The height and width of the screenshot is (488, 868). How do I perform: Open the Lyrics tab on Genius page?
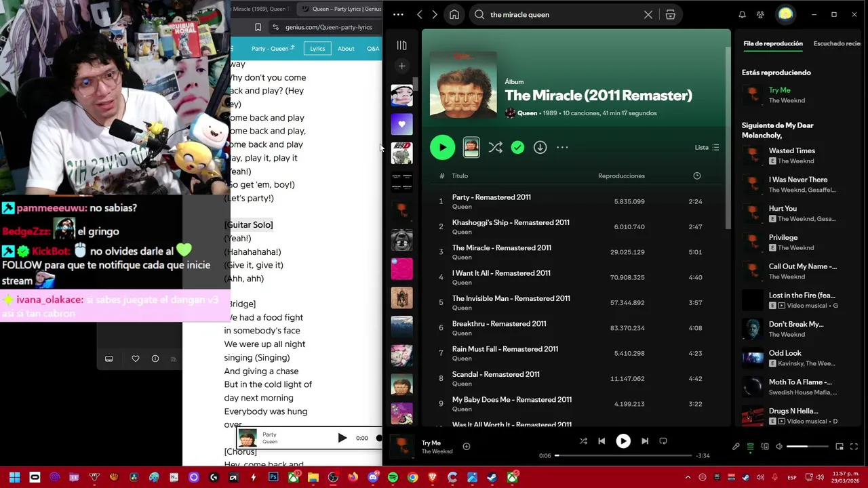[317, 48]
